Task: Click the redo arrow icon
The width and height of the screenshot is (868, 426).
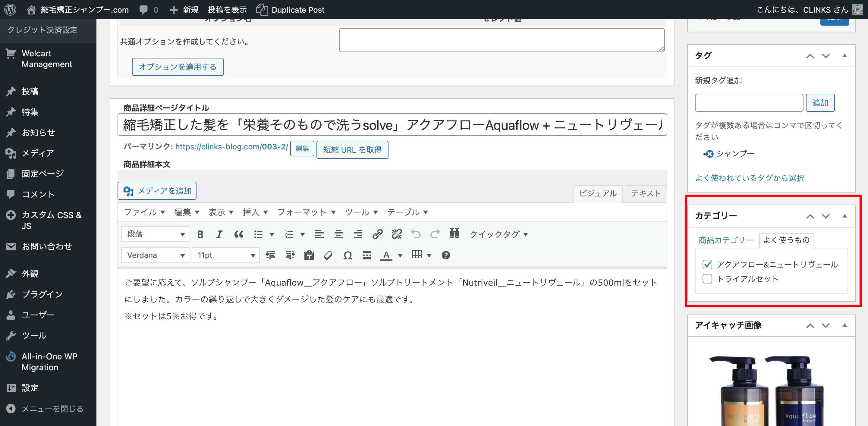Action: 435,234
